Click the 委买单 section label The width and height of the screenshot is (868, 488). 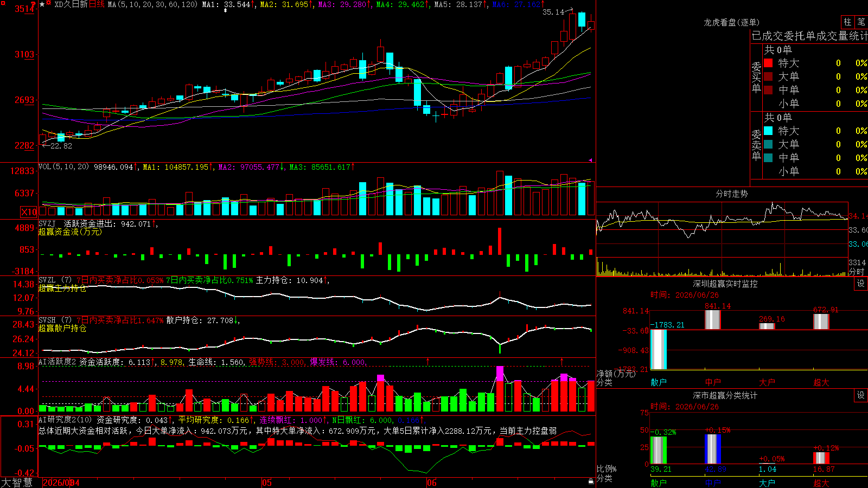coord(756,78)
